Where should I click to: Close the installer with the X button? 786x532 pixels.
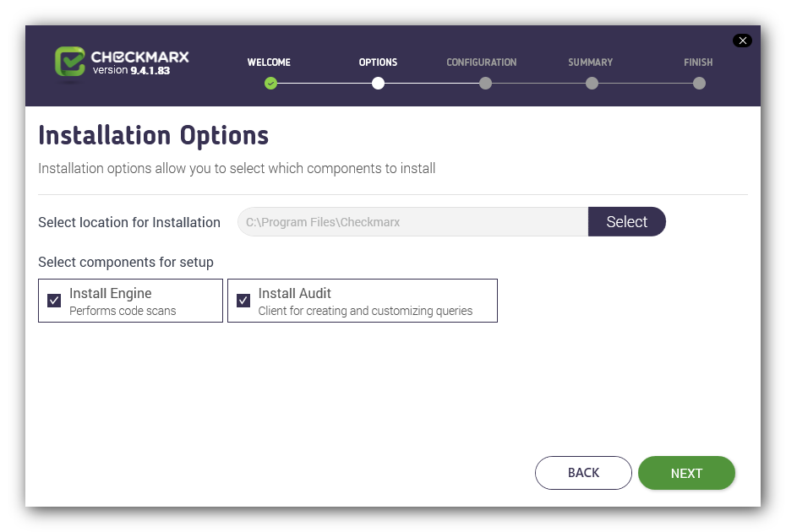tap(742, 41)
